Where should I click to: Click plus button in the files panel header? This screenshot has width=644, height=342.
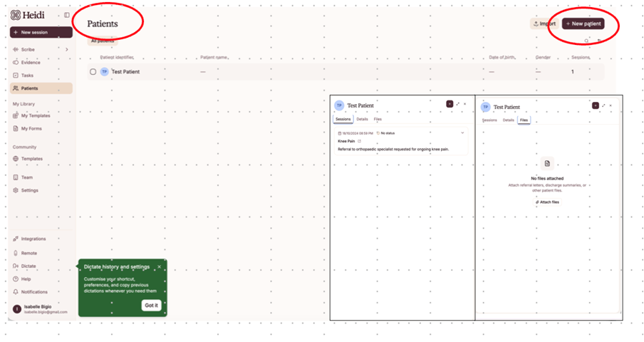[x=596, y=105]
